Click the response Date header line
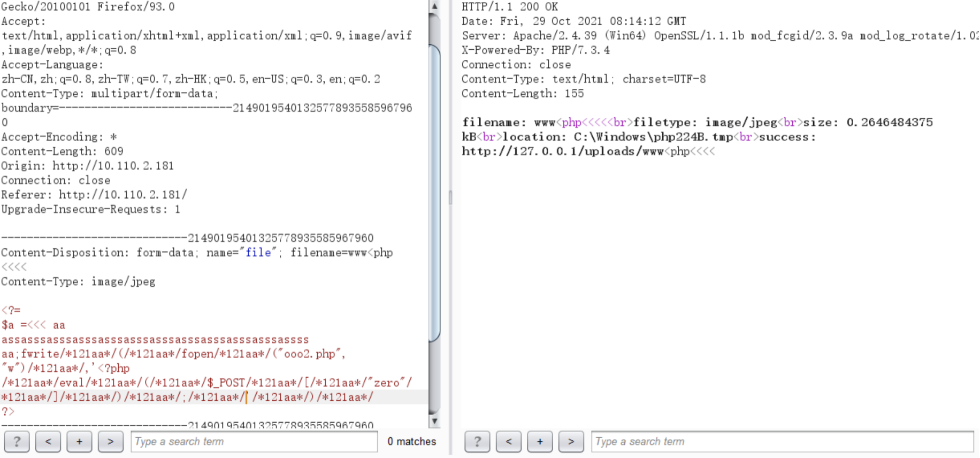This screenshot has height=458, width=980. point(574,21)
